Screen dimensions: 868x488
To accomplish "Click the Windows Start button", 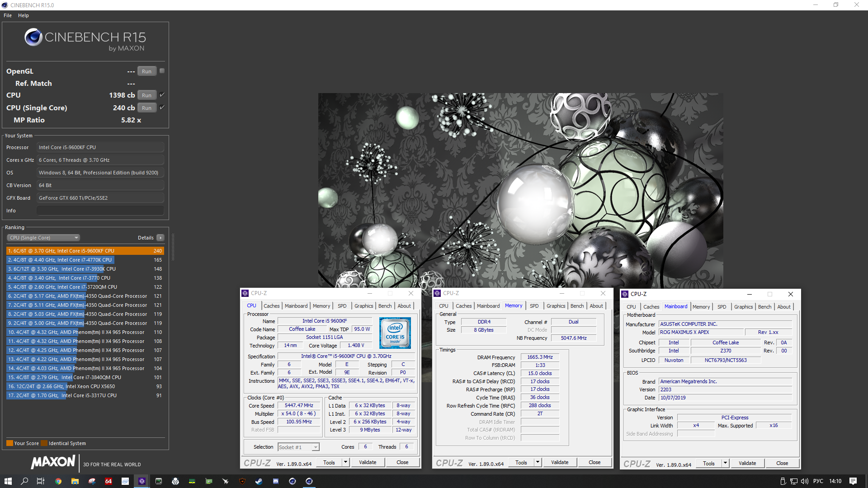I will pyautogui.click(x=8, y=481).
